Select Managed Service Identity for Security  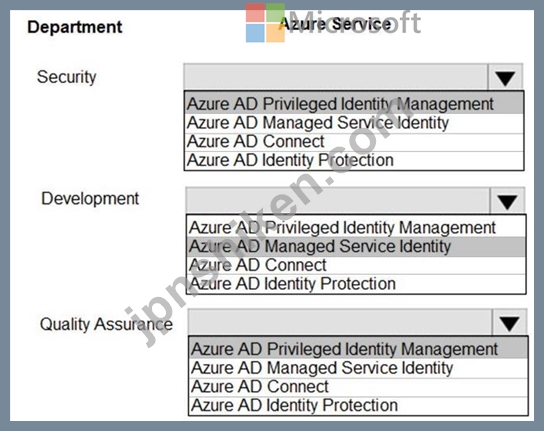(x=354, y=123)
